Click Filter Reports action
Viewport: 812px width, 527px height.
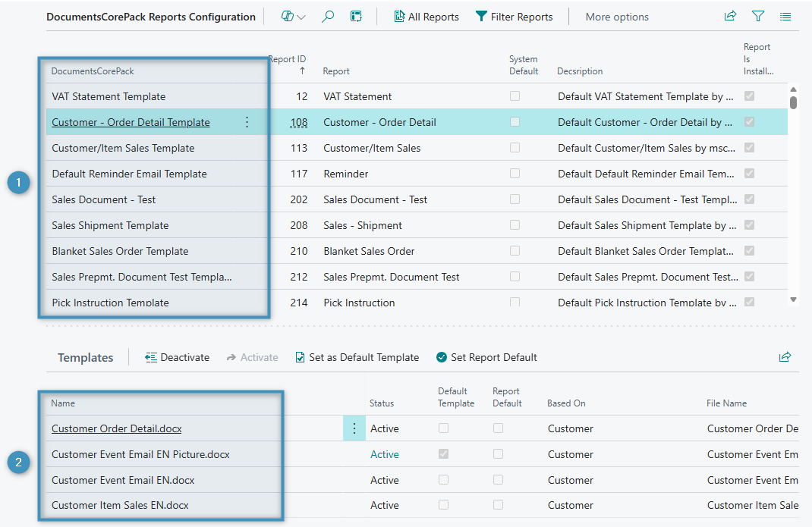[x=515, y=17]
